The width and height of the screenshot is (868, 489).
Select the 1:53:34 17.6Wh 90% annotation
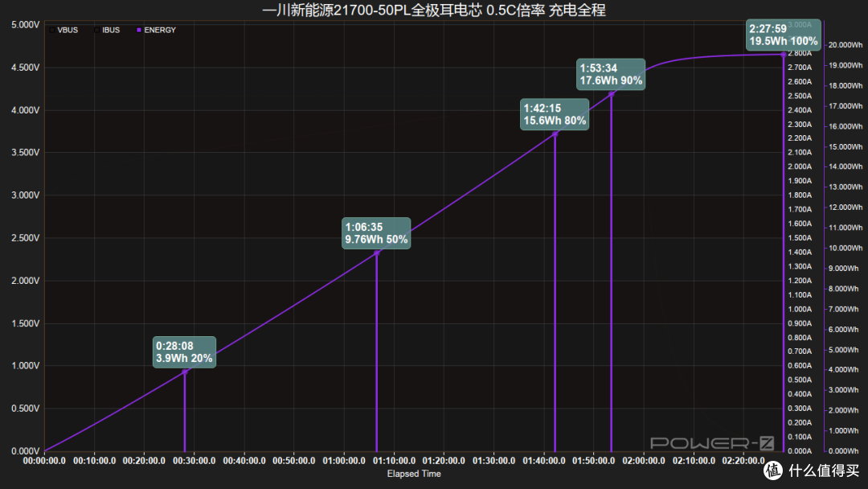click(611, 74)
